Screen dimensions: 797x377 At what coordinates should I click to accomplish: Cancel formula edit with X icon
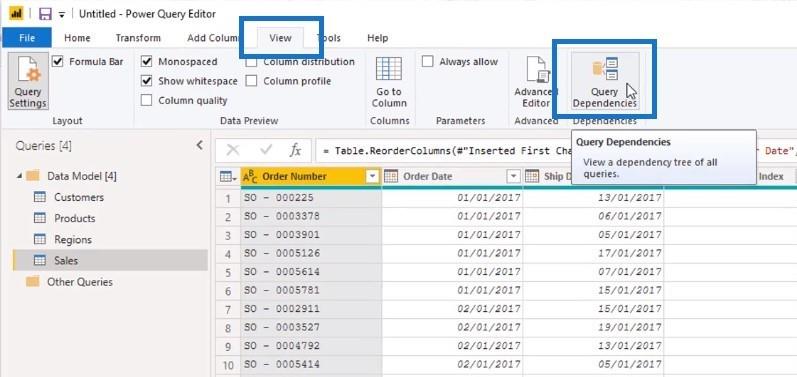[232, 150]
